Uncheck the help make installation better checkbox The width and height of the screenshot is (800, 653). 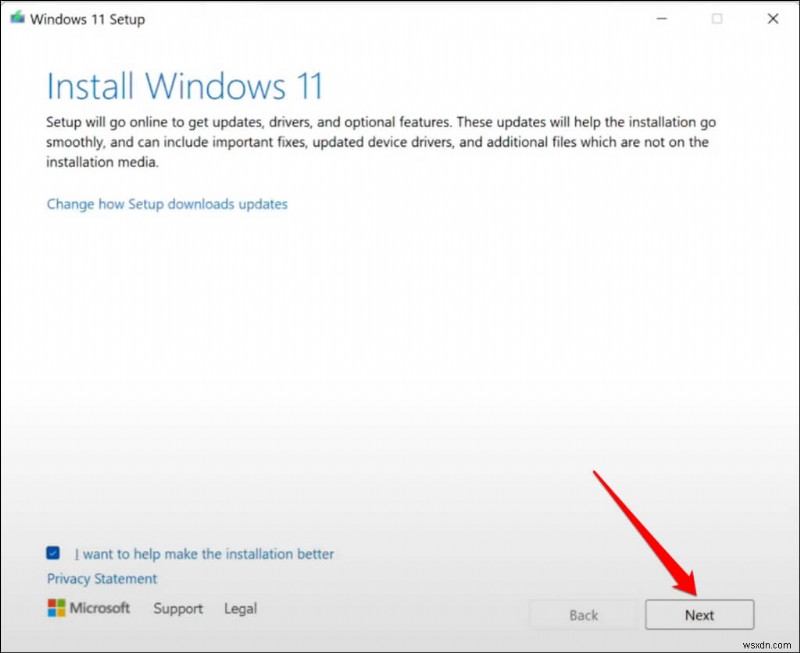(x=53, y=553)
